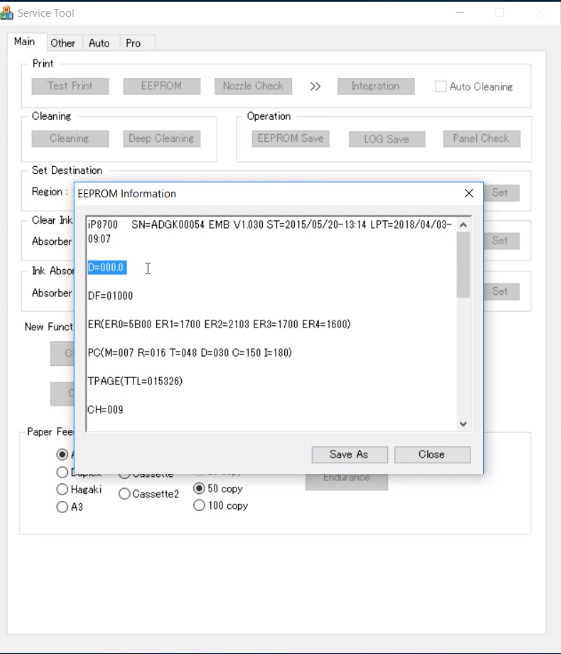Switch to the Other tab
The width and height of the screenshot is (561, 654).
click(63, 43)
